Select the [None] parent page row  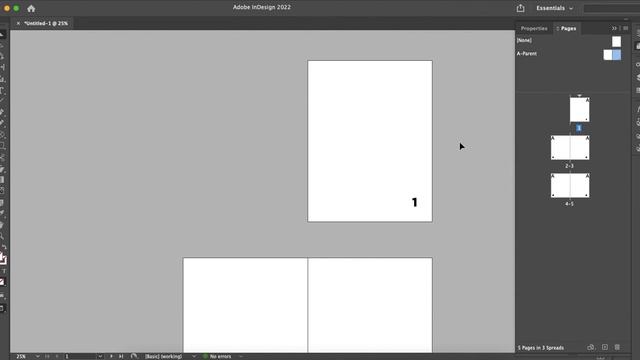[x=569, y=40]
